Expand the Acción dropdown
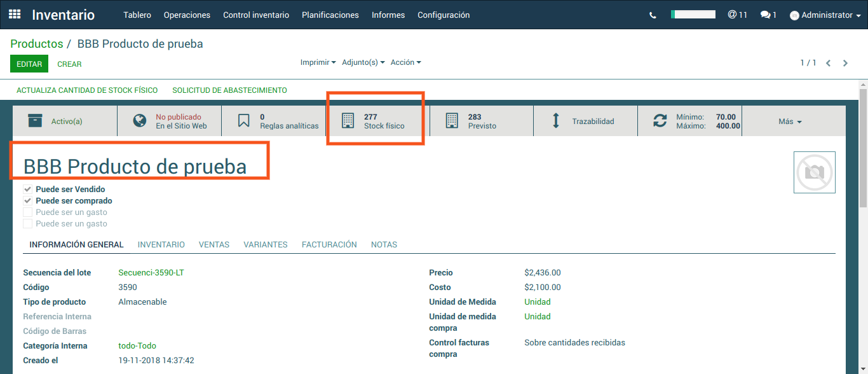The image size is (868, 374). pos(405,62)
